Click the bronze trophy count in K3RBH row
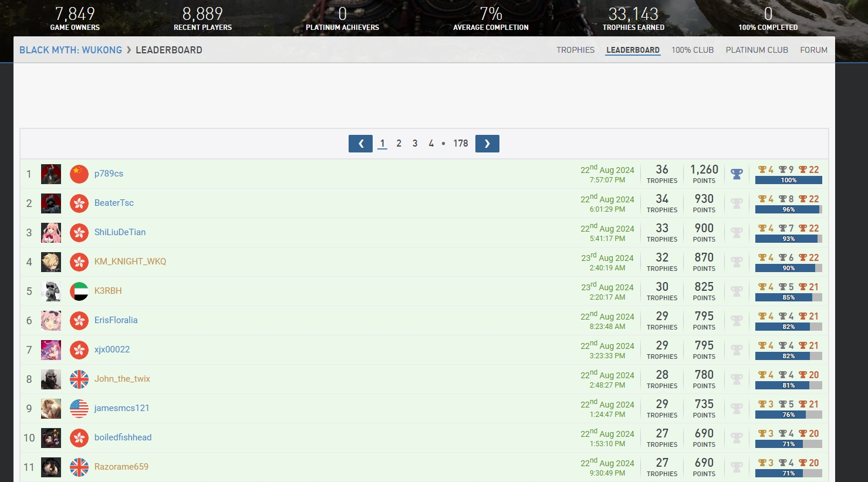The width and height of the screenshot is (868, 482). coord(809,287)
